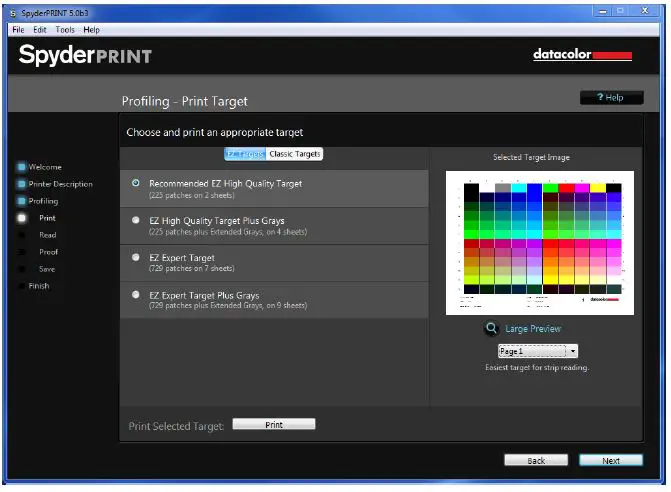Image resolution: width=671 pixels, height=492 pixels.
Task: Select EZ High Quality Target Plus Grays
Action: tap(136, 220)
